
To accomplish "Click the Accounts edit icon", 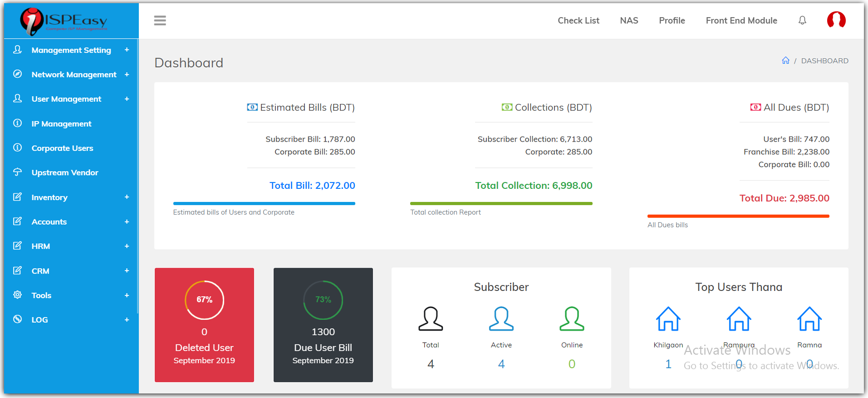I will pos(18,221).
